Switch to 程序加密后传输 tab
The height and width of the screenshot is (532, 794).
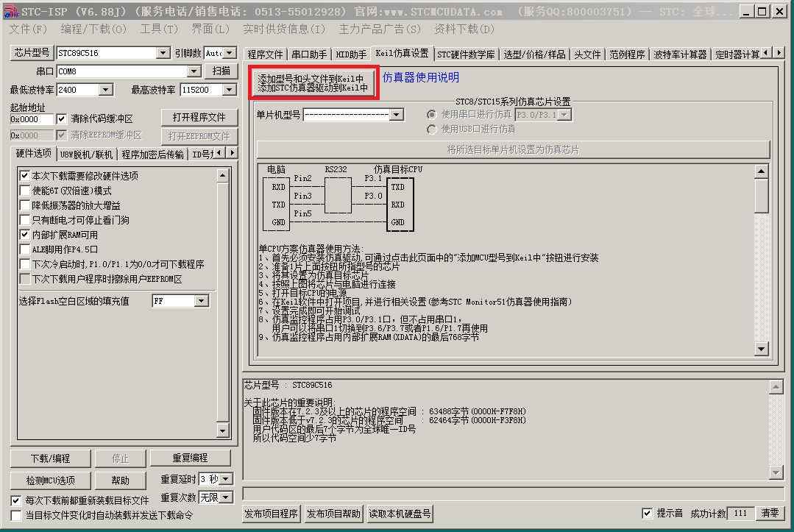[x=153, y=155]
